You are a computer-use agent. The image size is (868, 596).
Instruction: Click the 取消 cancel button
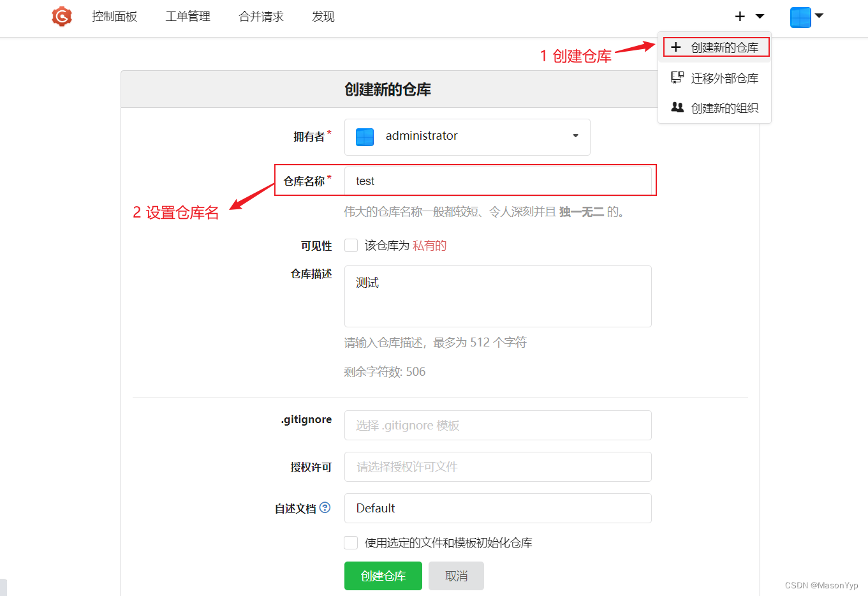pos(455,576)
